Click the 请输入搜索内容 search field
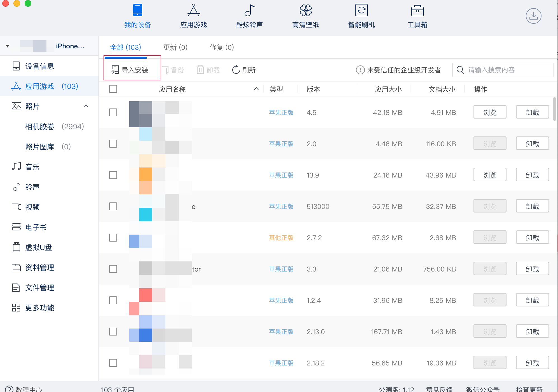This screenshot has width=558, height=392. pyautogui.click(x=503, y=70)
